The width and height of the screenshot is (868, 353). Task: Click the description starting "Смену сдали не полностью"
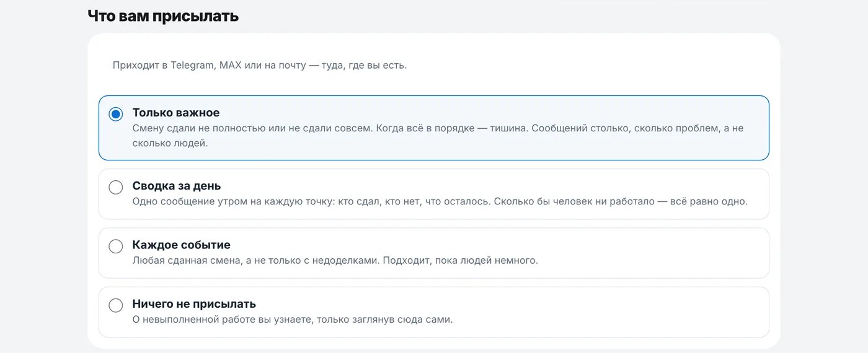pyautogui.click(x=438, y=136)
